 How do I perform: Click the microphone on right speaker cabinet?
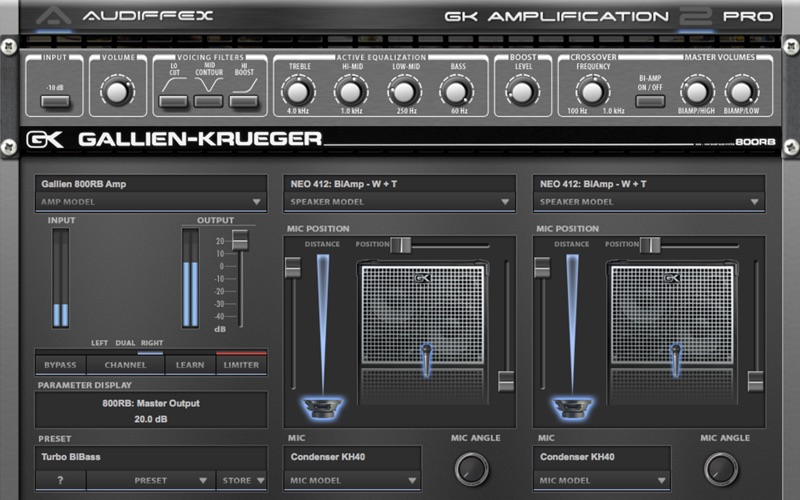click(676, 359)
